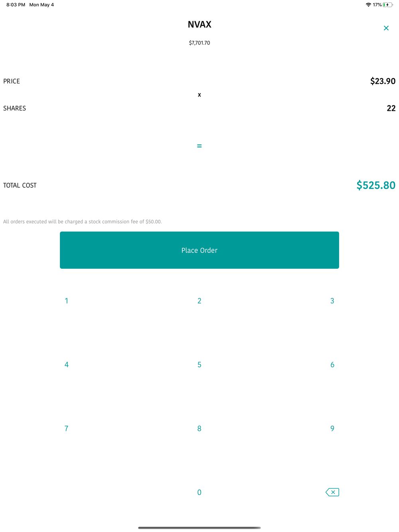Tap the Place Order button
Viewport: 399px width, 532px height.
(199, 250)
